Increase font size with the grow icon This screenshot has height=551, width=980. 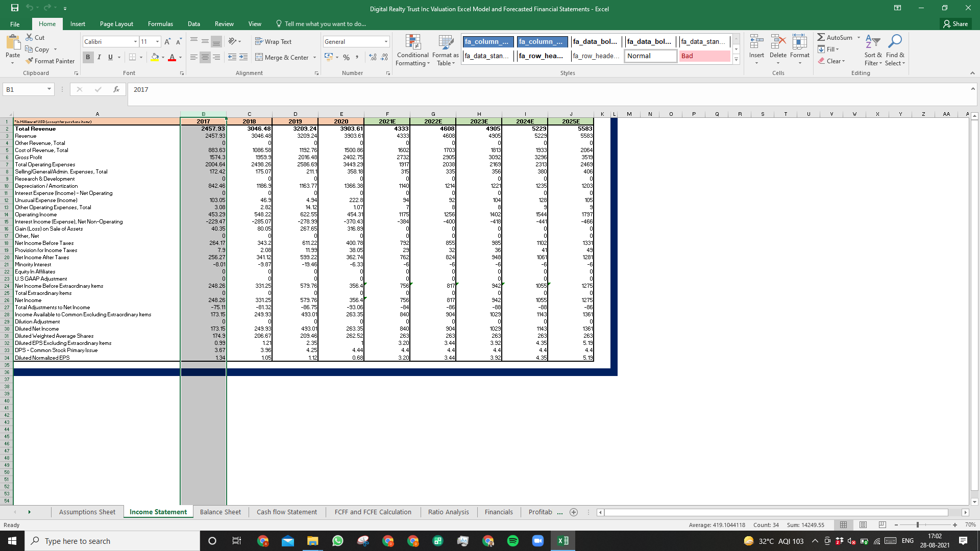click(167, 42)
